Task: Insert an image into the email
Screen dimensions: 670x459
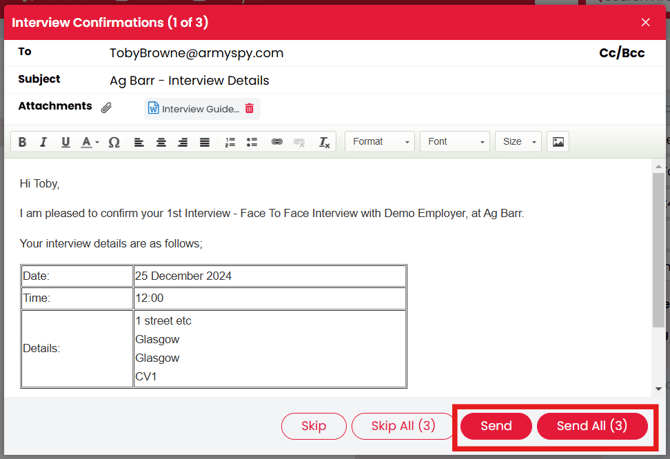Action: coord(558,142)
